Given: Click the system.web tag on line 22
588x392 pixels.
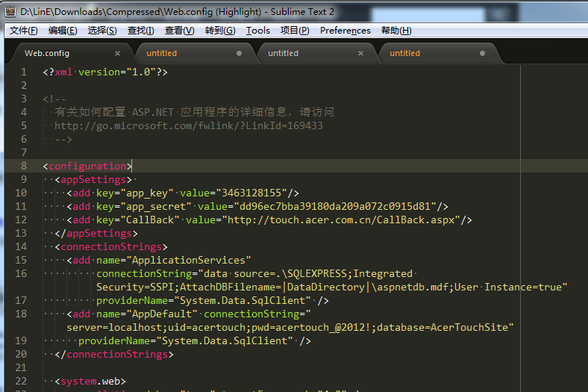Looking at the screenshot, I should (90, 382).
